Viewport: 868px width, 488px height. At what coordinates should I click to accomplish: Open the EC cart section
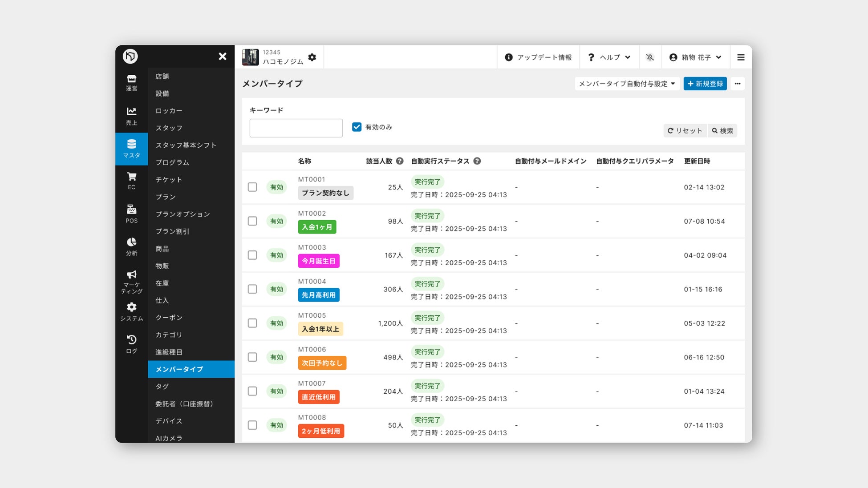coord(131,181)
